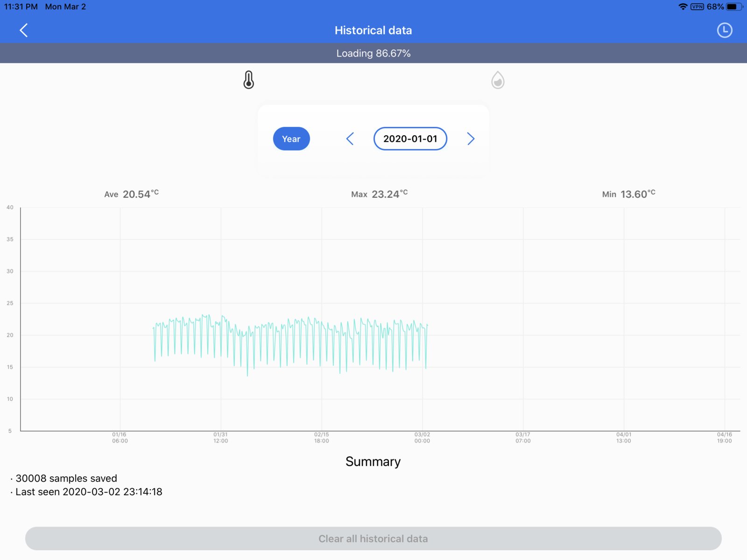The height and width of the screenshot is (560, 747).
Task: Select the Min 13.60°C value
Action: click(x=629, y=194)
